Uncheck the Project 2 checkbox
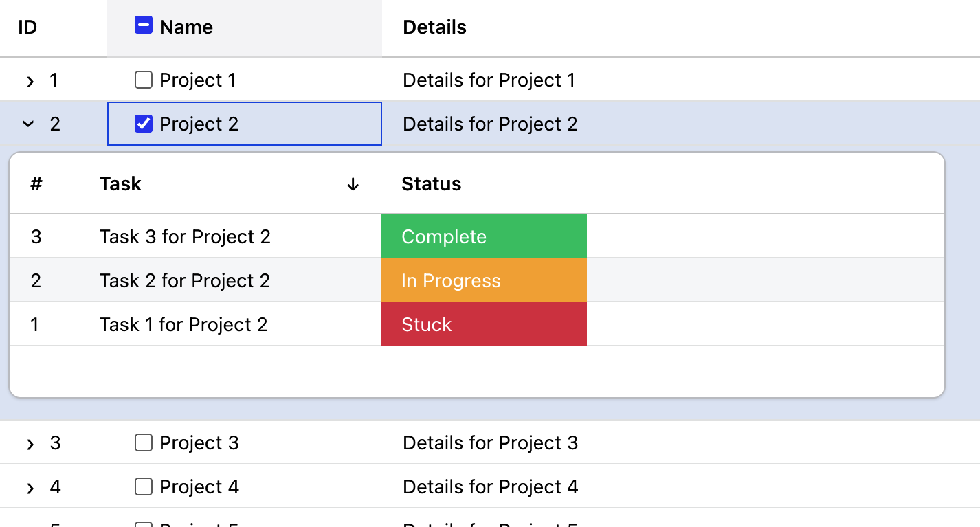The height and width of the screenshot is (527, 980). pos(143,124)
